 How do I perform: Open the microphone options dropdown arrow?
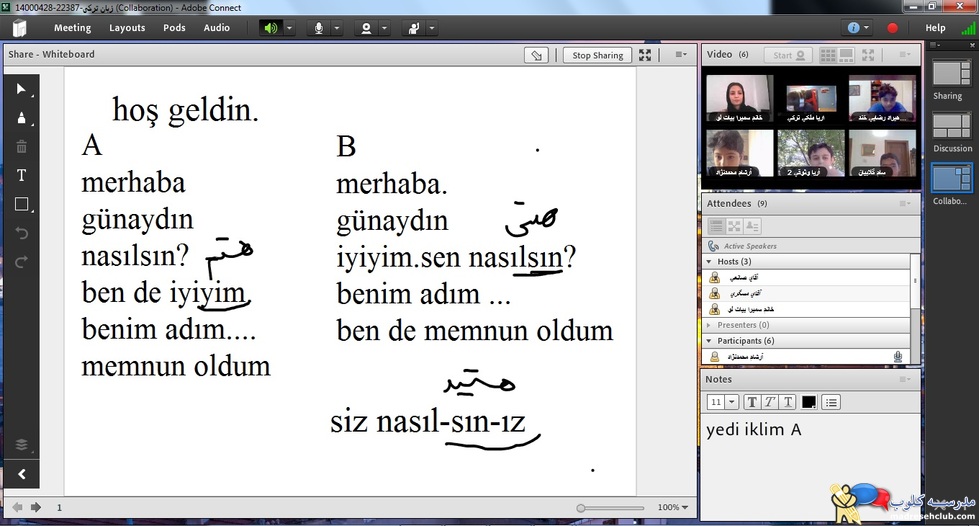pos(337,28)
